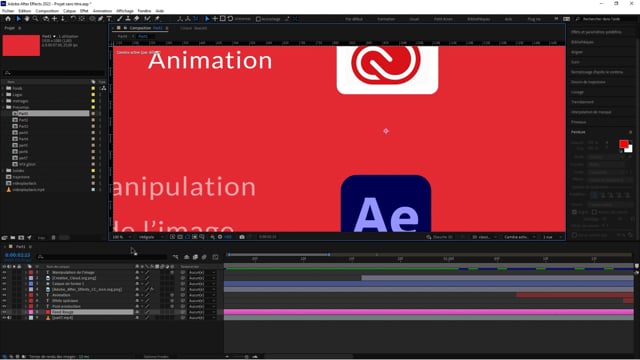Toggle the Accrochage snapping checkbox

pyautogui.click(x=258, y=19)
